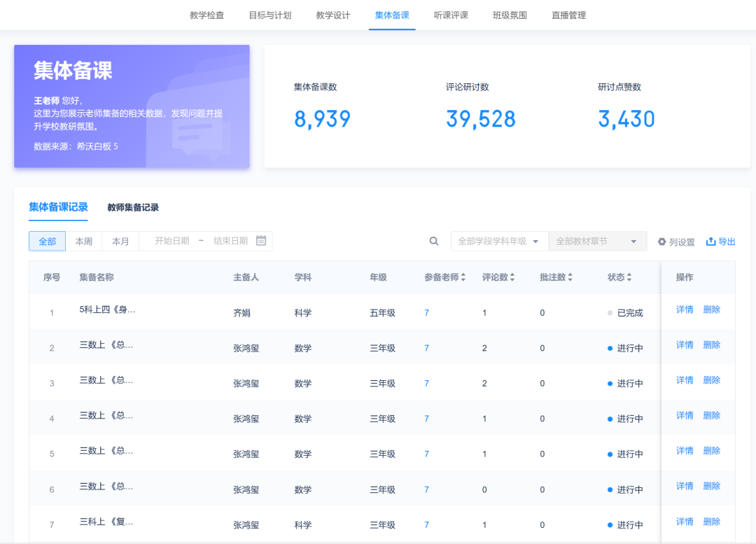Open 详情 for row 2

[685, 345]
